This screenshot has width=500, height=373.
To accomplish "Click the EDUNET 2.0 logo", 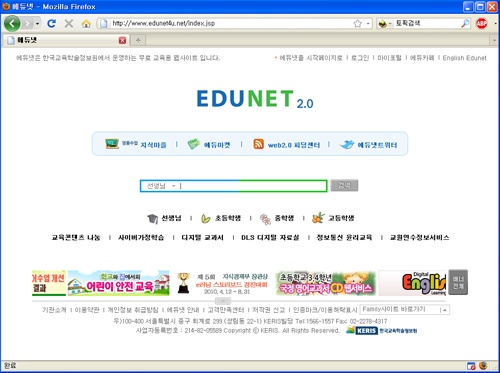I will [x=255, y=99].
